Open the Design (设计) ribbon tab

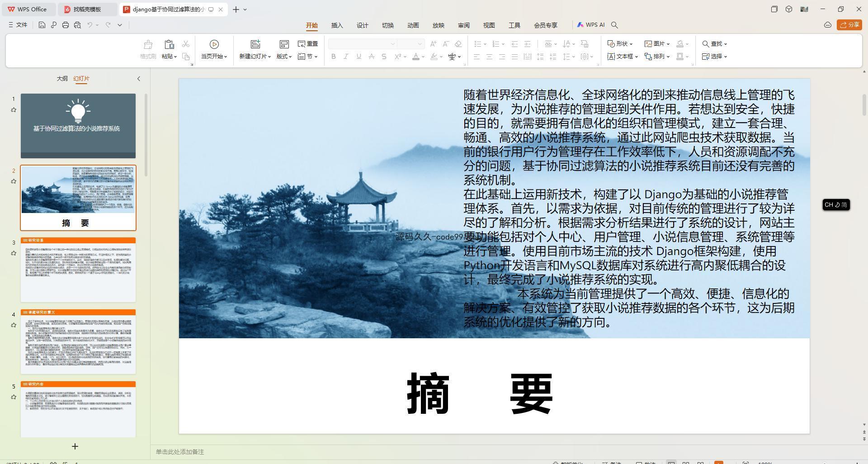[x=362, y=25]
